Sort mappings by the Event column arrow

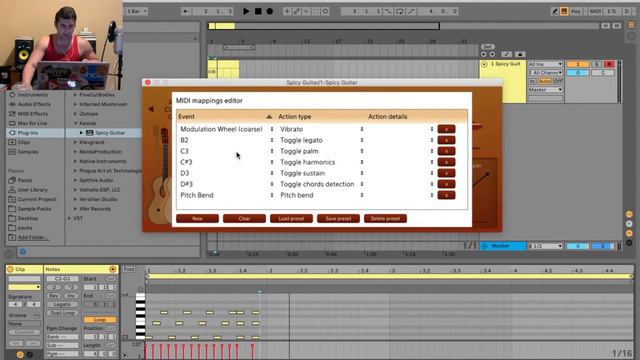269,117
